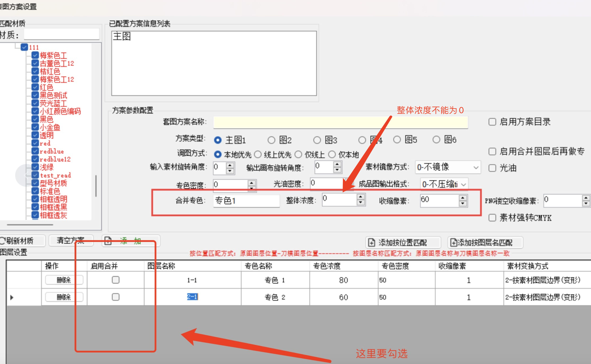
Task: Click the 添加 page icon
Action: 108,241
